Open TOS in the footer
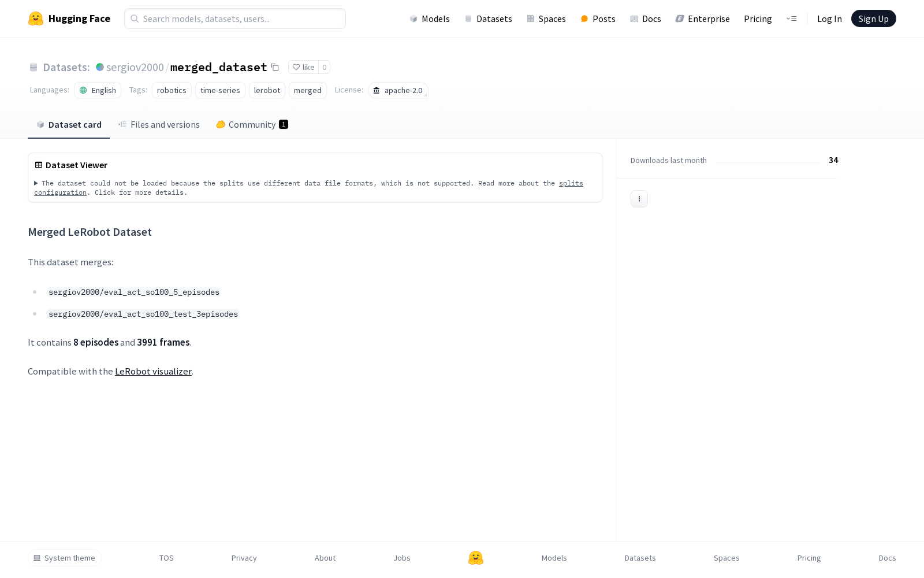 [x=166, y=558]
